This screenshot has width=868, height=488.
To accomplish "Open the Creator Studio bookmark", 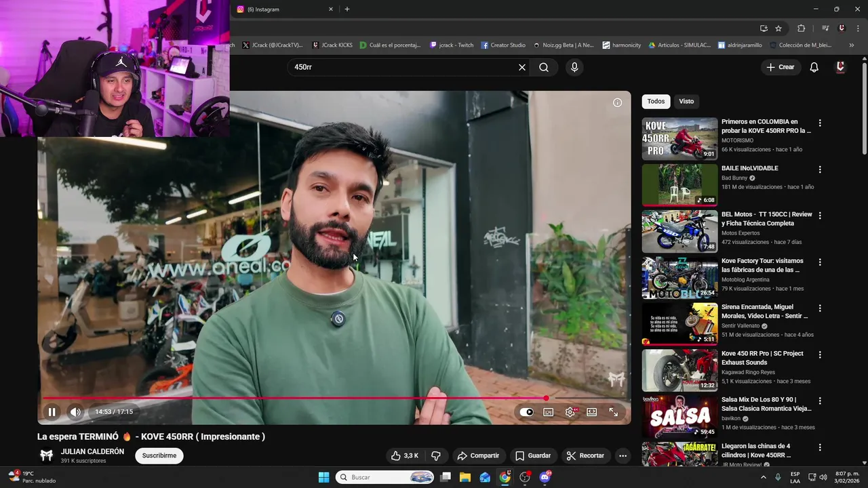I will coord(503,45).
